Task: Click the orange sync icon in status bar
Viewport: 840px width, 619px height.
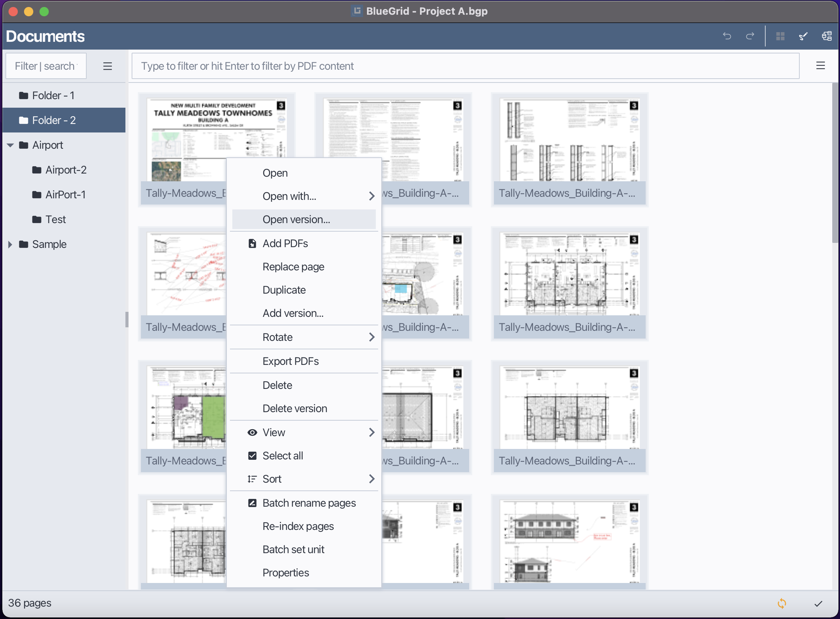Action: (782, 603)
